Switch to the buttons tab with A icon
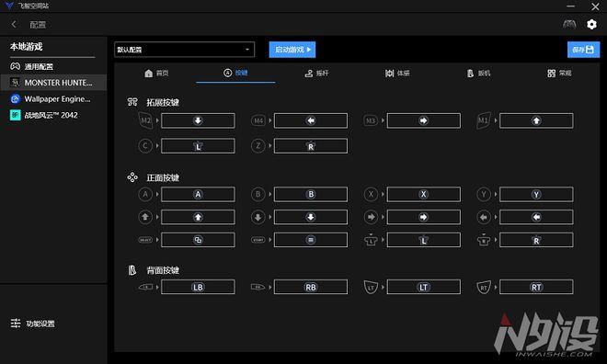The height and width of the screenshot is (364, 607). [235, 73]
